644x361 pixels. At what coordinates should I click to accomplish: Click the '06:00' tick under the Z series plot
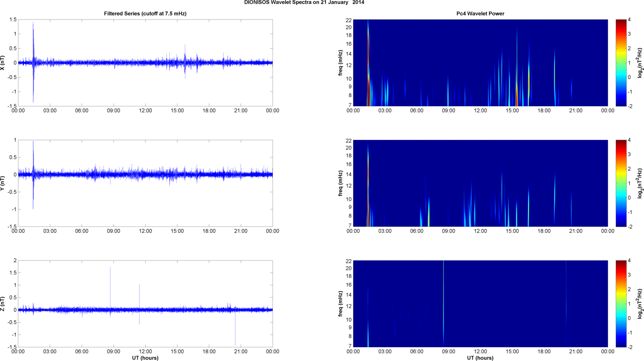coord(82,352)
